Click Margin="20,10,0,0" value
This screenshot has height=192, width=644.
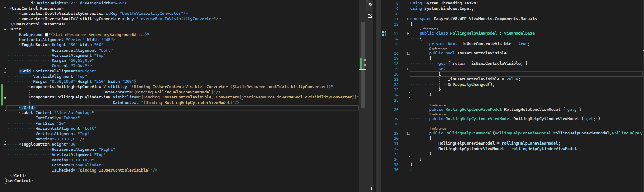click(x=65, y=139)
